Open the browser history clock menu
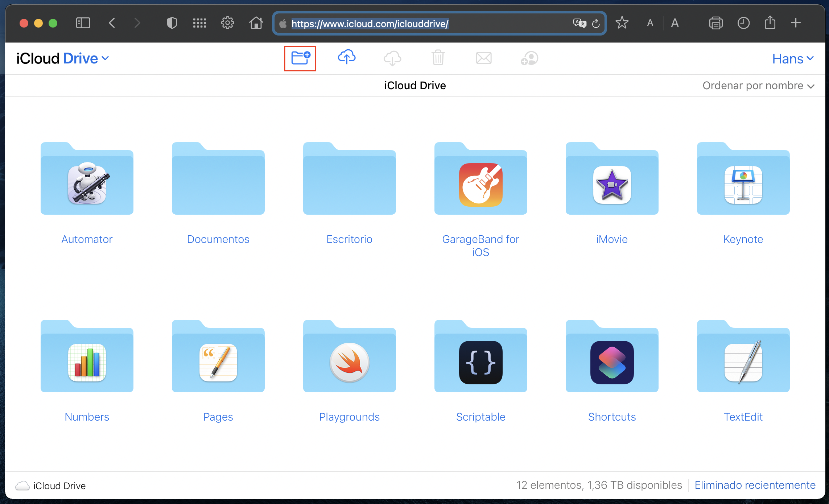 coord(743,23)
